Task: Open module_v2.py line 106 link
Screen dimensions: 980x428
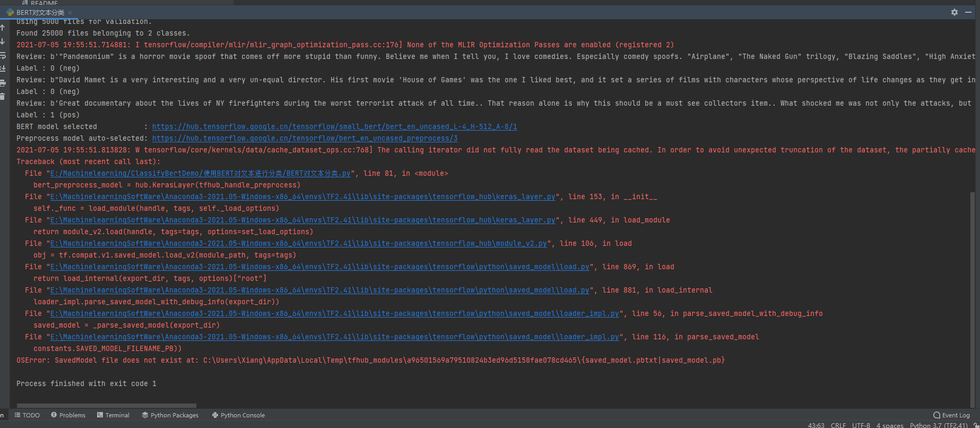Action: point(298,243)
